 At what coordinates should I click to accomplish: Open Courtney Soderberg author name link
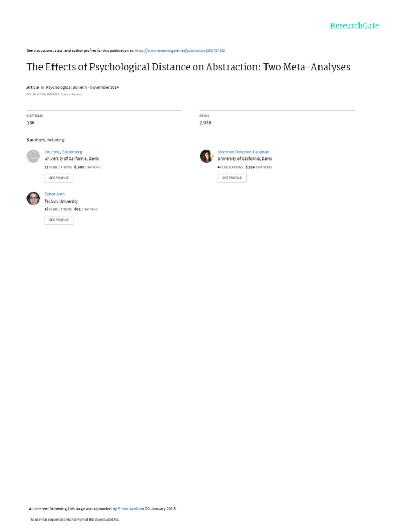(x=63, y=152)
